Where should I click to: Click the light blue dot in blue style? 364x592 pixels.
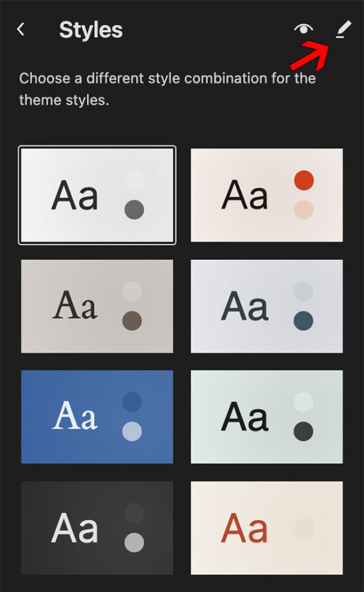pyautogui.click(x=132, y=432)
